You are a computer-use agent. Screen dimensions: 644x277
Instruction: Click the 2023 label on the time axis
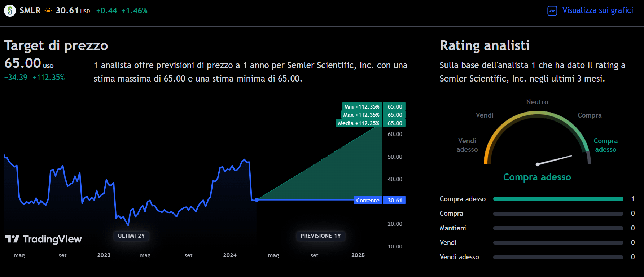[x=104, y=255]
